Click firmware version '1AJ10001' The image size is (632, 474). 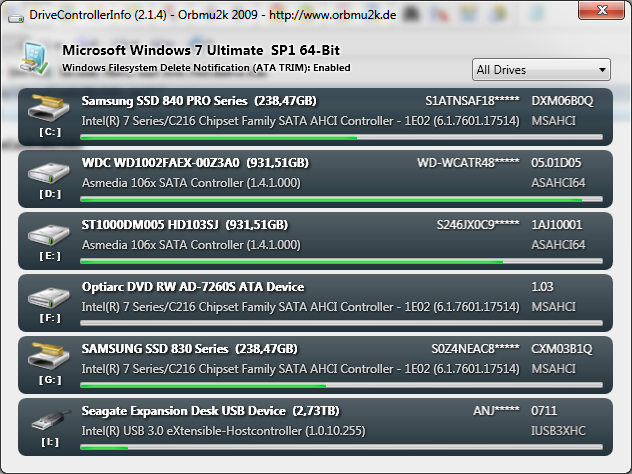(557, 225)
